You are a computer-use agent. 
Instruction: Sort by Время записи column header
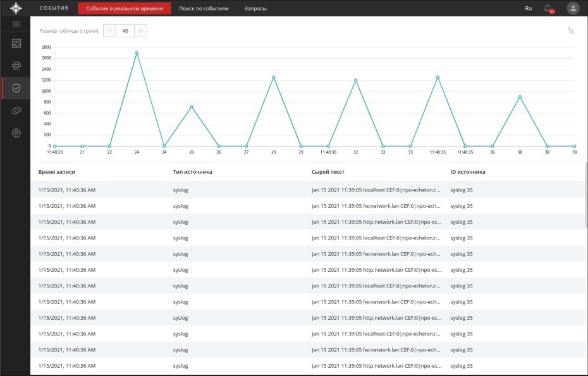[57, 172]
